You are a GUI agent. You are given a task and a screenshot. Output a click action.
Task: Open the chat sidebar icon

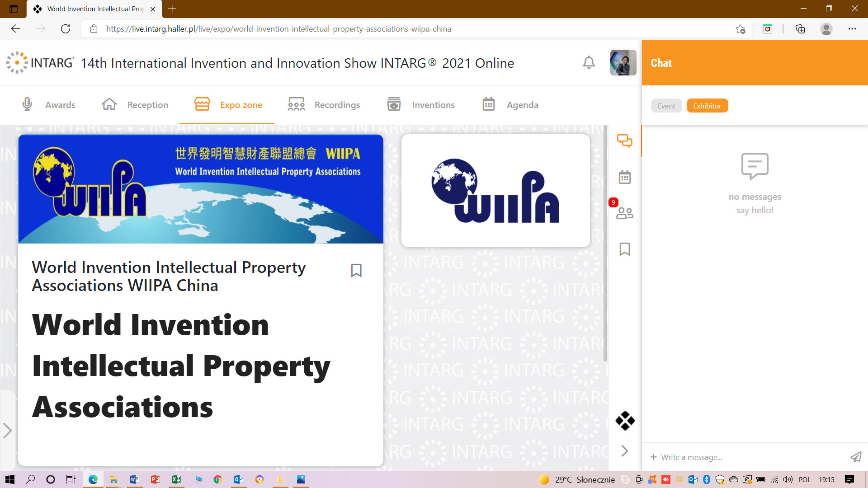point(625,141)
